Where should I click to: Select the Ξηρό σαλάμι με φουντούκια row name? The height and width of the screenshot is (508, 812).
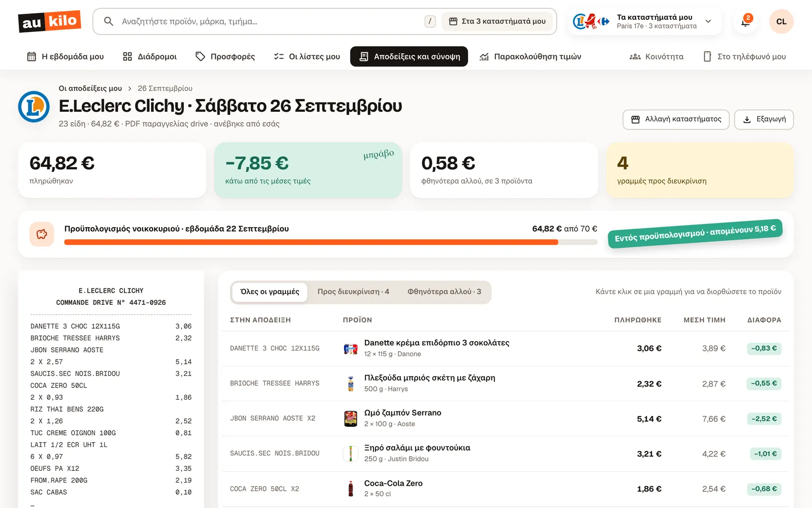tap(417, 448)
